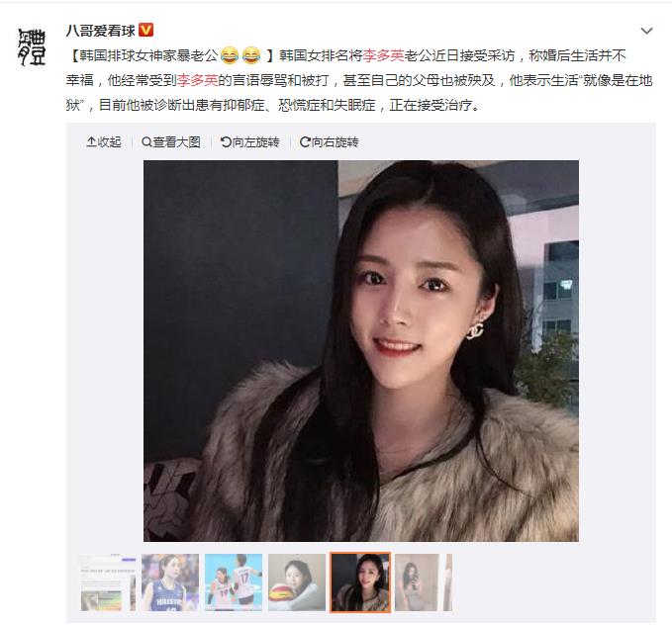Screen dimensions: 672x627
Task: Click the first 李多英 hashtag link
Action: (384, 55)
